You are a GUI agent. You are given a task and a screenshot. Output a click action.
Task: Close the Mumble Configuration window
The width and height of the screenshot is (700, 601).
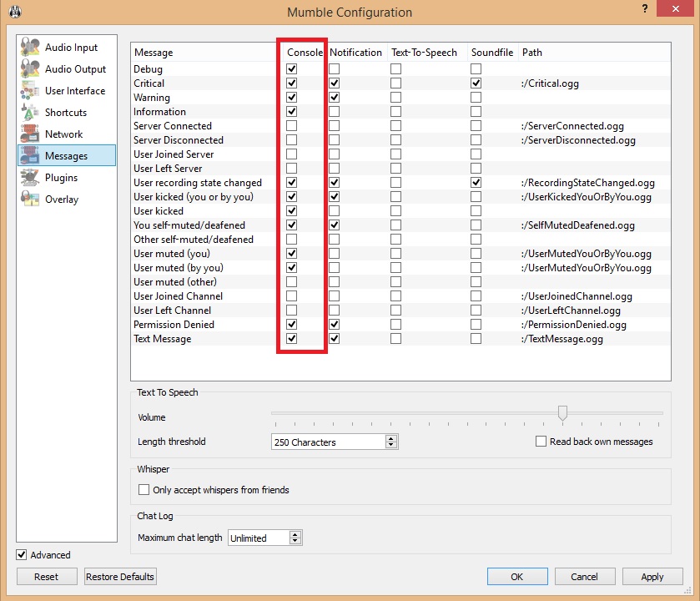(x=676, y=8)
